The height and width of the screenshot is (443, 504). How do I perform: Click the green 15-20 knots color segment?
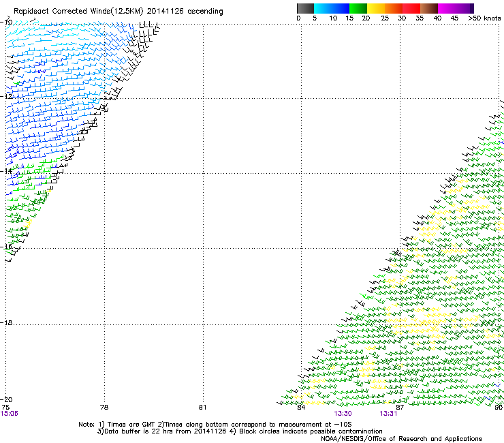[x=358, y=8]
